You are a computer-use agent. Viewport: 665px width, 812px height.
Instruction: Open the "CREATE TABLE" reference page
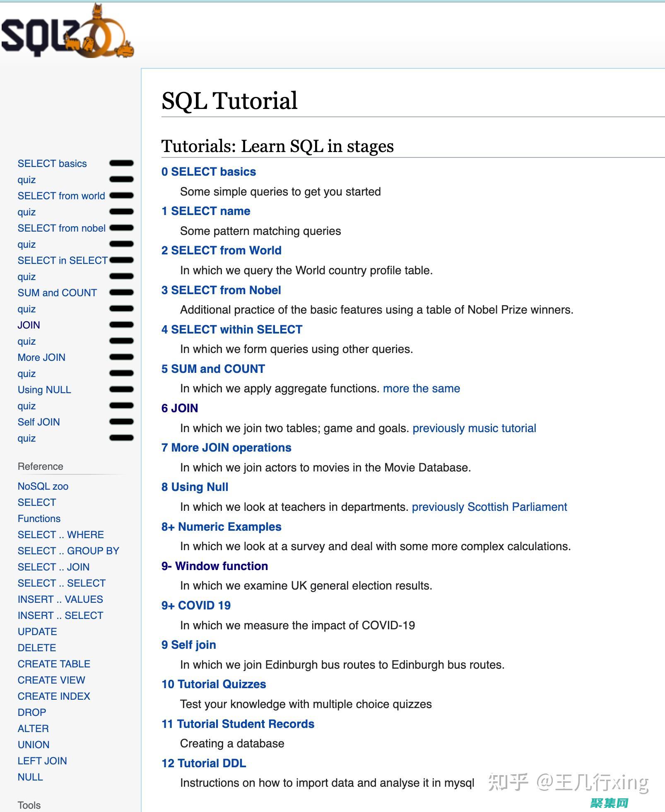click(53, 664)
